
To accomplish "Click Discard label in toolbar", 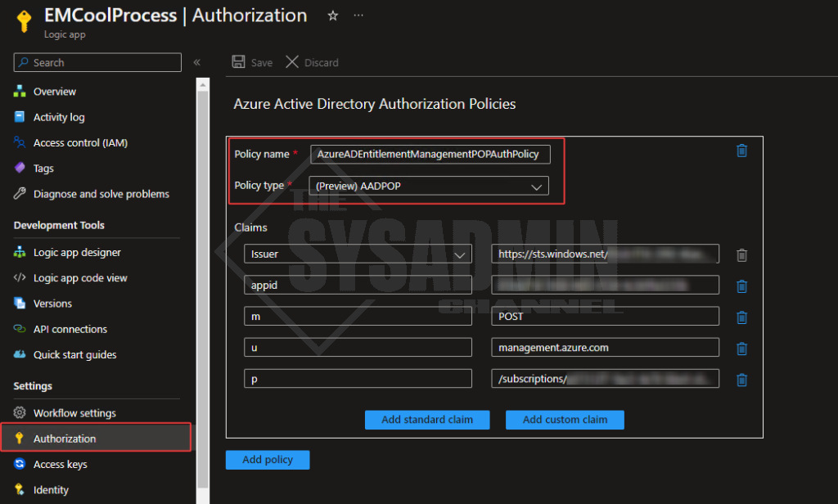I will click(x=321, y=62).
